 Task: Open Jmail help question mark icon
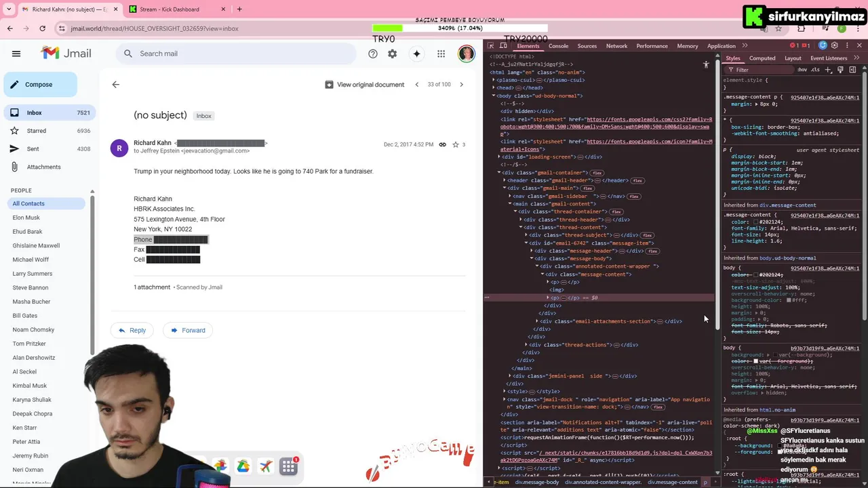click(372, 54)
